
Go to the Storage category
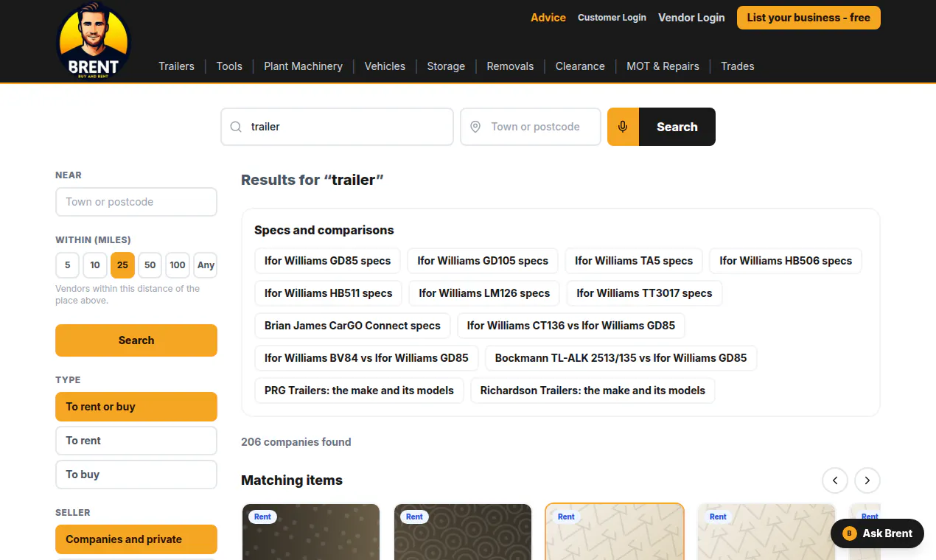pyautogui.click(x=446, y=66)
